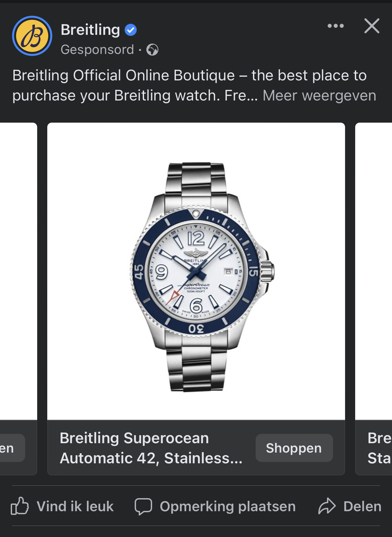Screen dimensions: 392x537
Task: Select the Delen label
Action: pyautogui.click(x=362, y=506)
